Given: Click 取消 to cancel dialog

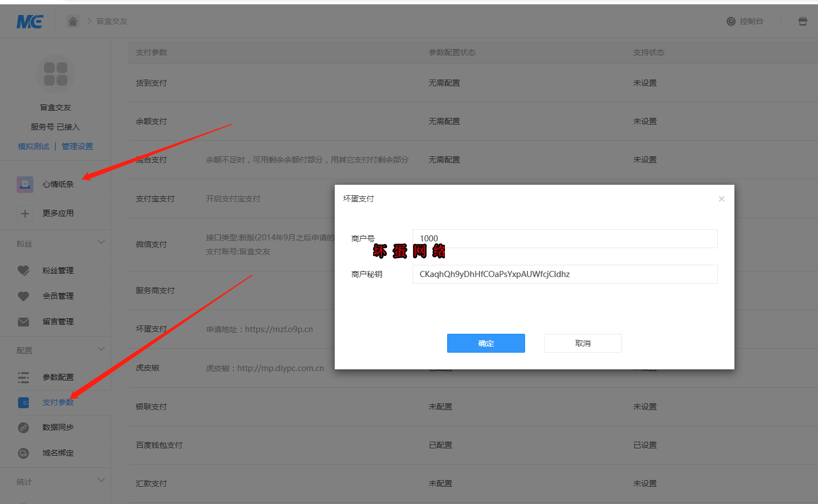Looking at the screenshot, I should [582, 343].
